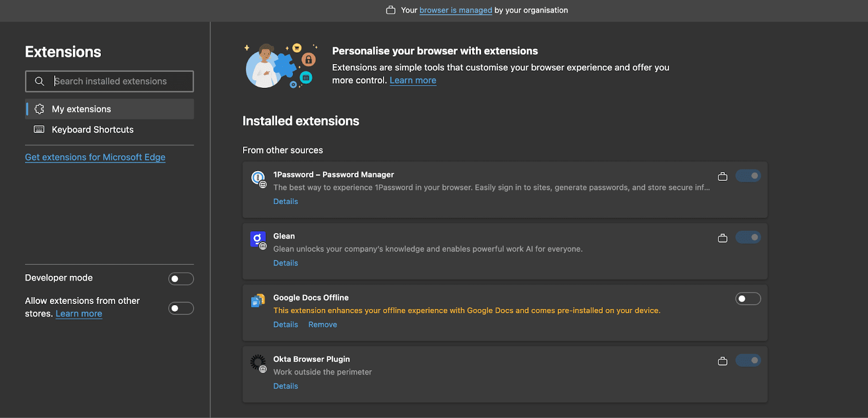Turn on Developer mode

181,279
